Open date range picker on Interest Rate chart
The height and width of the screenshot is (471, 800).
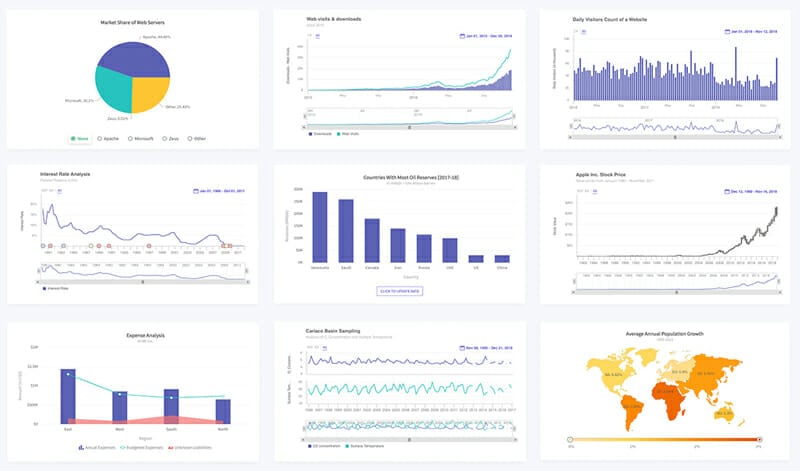219,191
